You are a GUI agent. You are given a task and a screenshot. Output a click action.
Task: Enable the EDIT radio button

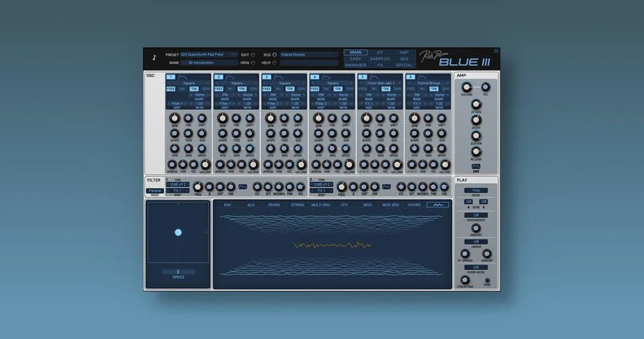click(254, 54)
